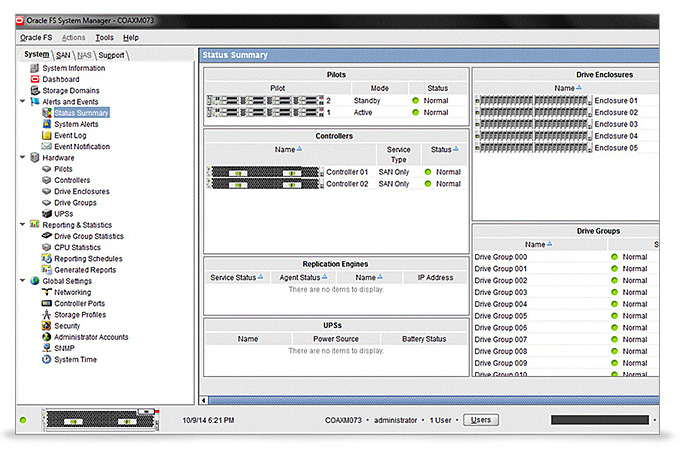The width and height of the screenshot is (680, 451).
Task: Collapse the Hardware tree node
Action: 23,157
